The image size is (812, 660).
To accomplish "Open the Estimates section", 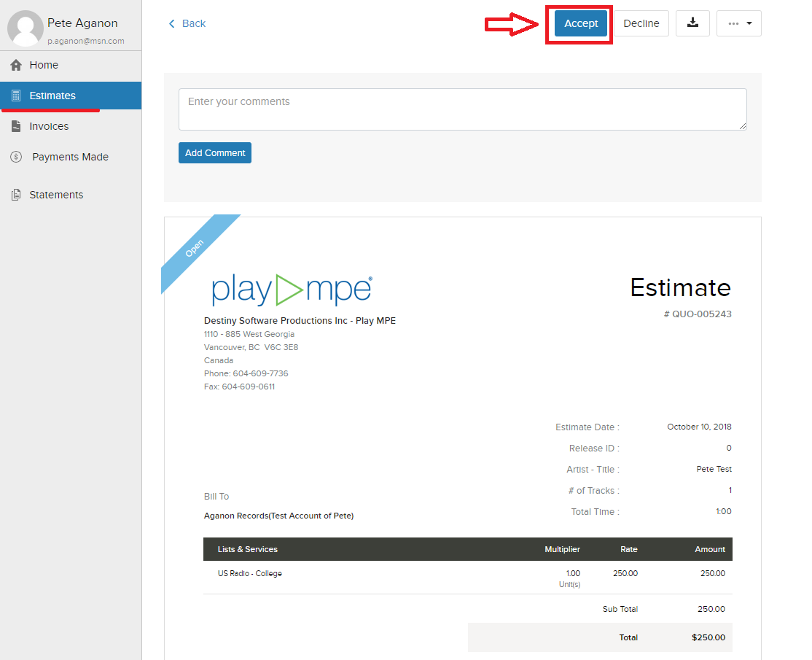I will [x=71, y=96].
